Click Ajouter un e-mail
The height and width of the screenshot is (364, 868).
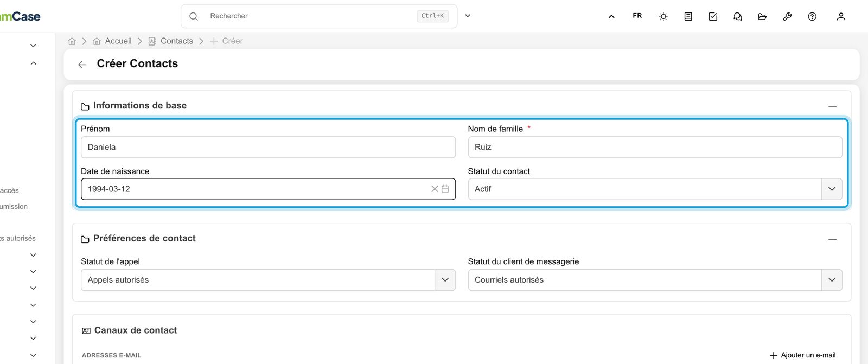point(803,355)
